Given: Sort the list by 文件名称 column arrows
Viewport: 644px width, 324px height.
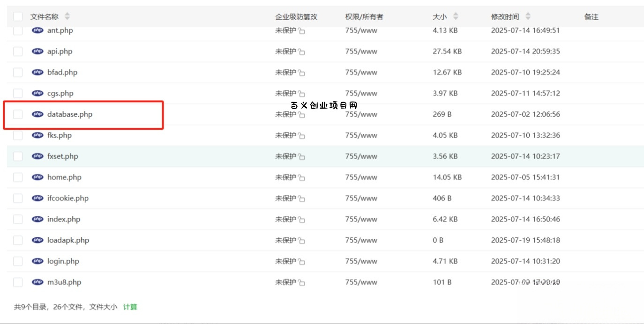Looking at the screenshot, I should point(67,17).
